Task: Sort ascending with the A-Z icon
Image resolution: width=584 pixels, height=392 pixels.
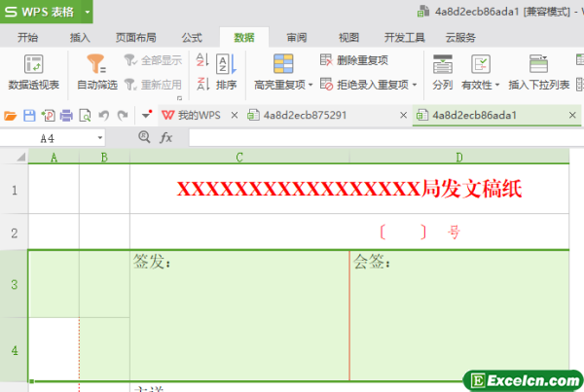Action: [202, 60]
